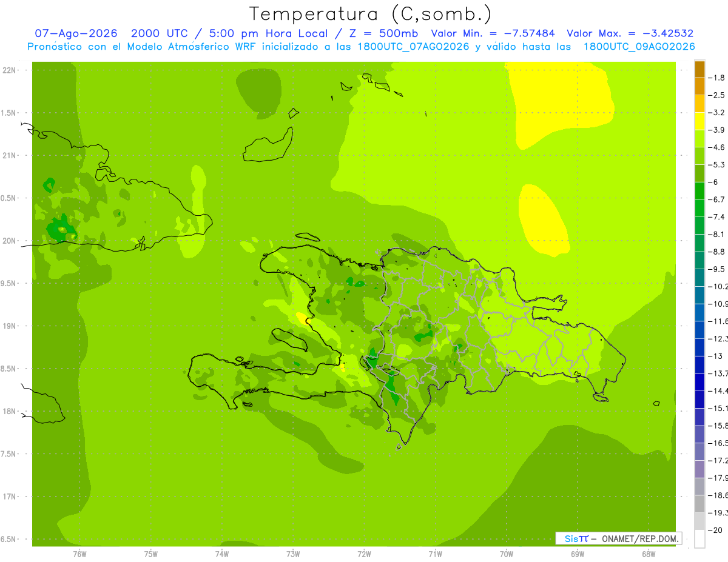Click the '18N' latitude axis label
This screenshot has width=728, height=562.
coord(10,411)
